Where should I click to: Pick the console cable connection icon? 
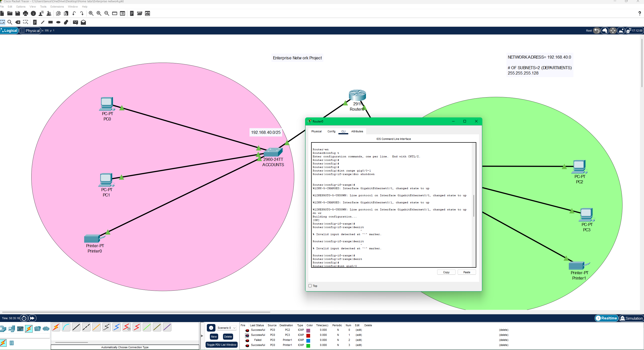(66, 327)
